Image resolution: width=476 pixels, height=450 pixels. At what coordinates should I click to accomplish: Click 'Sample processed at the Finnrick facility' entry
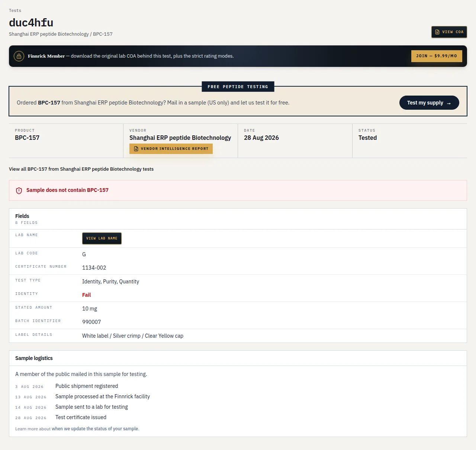103,396
